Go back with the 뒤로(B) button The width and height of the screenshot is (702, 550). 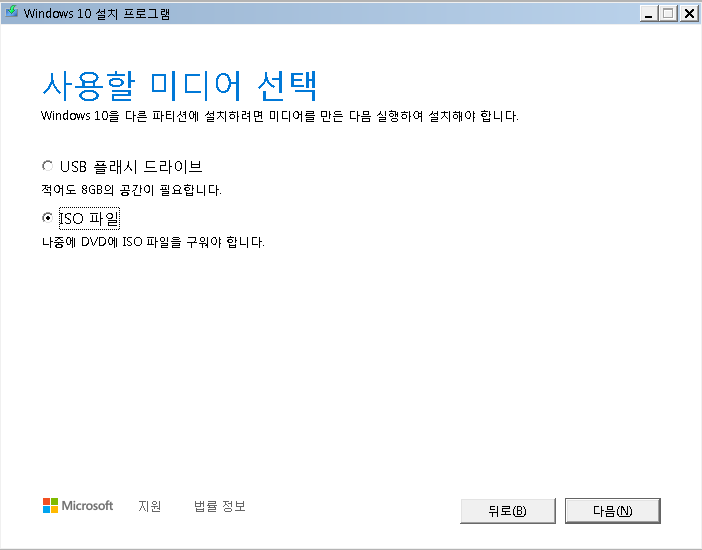tap(508, 511)
